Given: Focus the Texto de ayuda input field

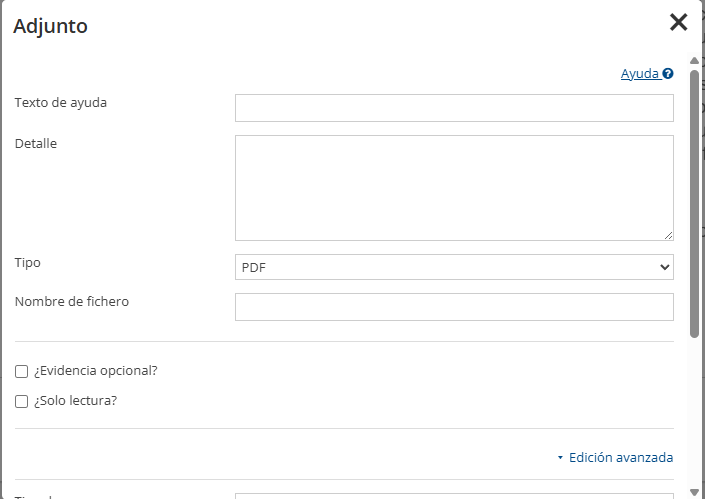Looking at the screenshot, I should point(454,108).
